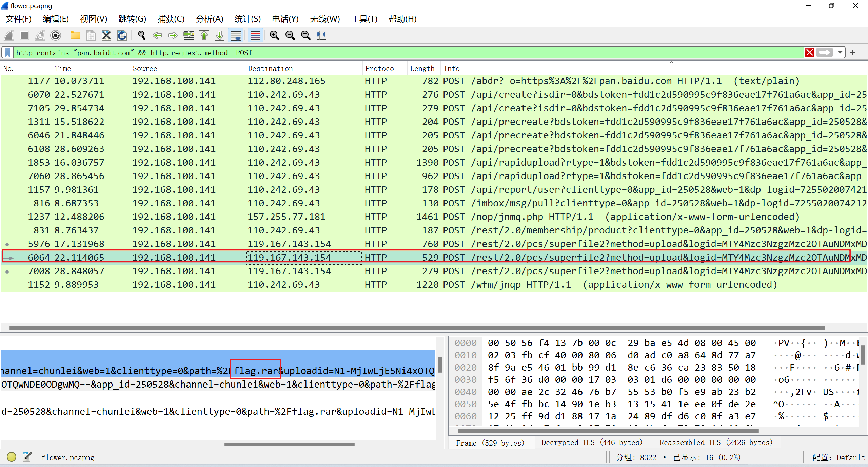Click the packet list horizontal scrollbar

pos(417,328)
